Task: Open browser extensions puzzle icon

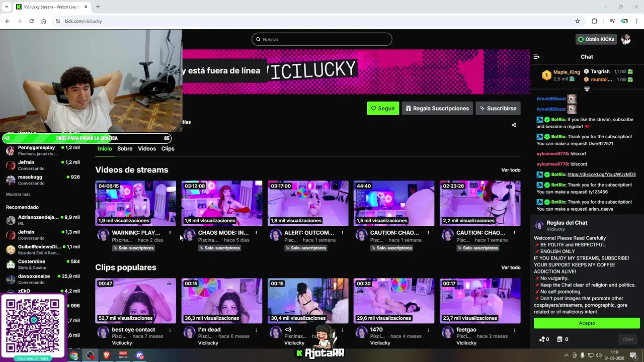Action: [595, 21]
